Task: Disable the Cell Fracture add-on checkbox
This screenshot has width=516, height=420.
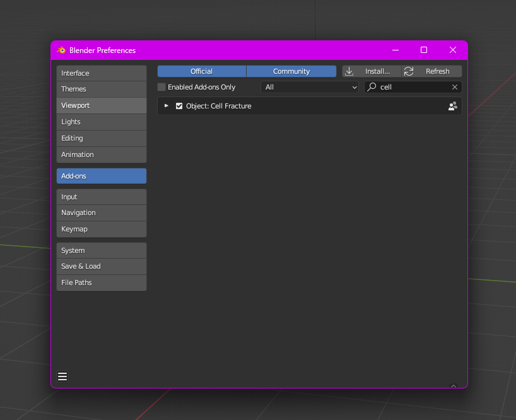Action: [x=179, y=106]
